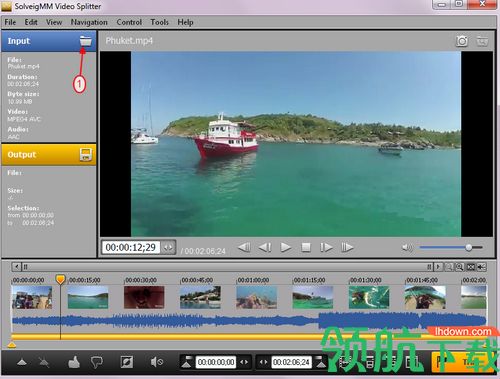Open the Control menu
Image resolution: width=500 pixels, height=379 pixels.
pyautogui.click(x=129, y=22)
